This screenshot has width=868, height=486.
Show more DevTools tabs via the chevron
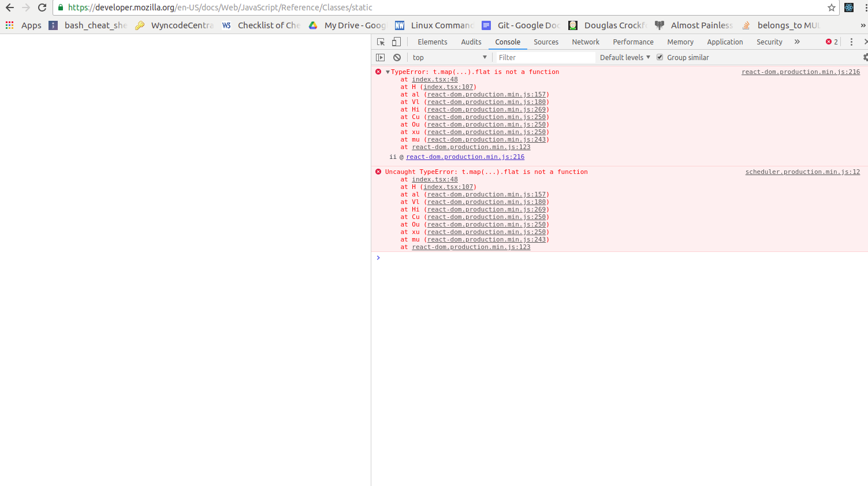(797, 42)
